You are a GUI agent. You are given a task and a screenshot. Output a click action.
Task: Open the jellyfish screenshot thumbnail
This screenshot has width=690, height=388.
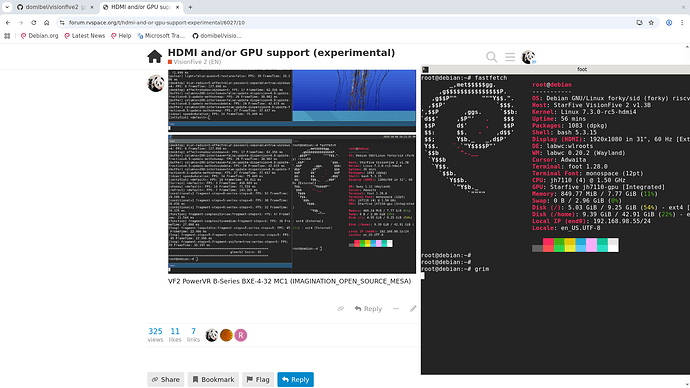coord(292,100)
